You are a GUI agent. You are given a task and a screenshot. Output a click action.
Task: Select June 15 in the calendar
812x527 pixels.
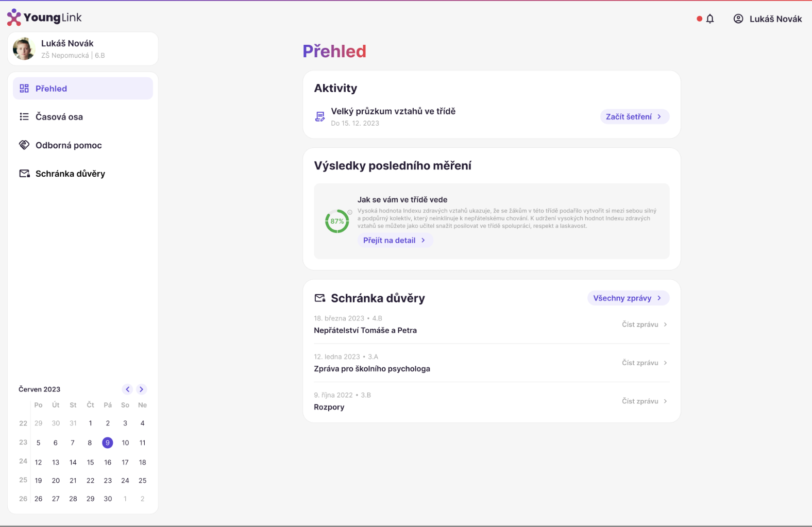pos(90,463)
